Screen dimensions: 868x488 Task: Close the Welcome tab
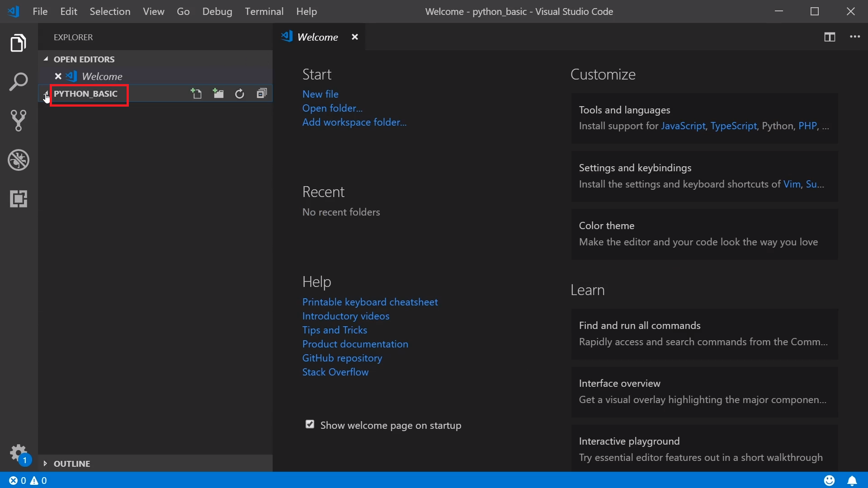[355, 37]
